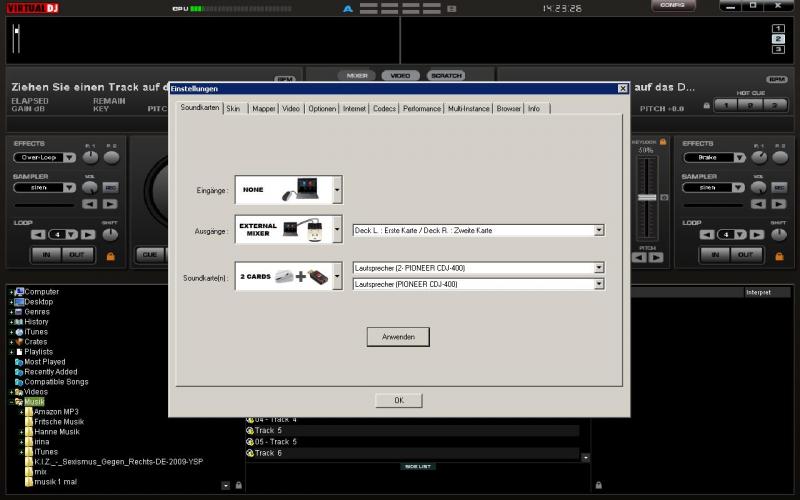Open the Deck L / Deck R routing dropdown
The image size is (800, 500).
click(599, 231)
